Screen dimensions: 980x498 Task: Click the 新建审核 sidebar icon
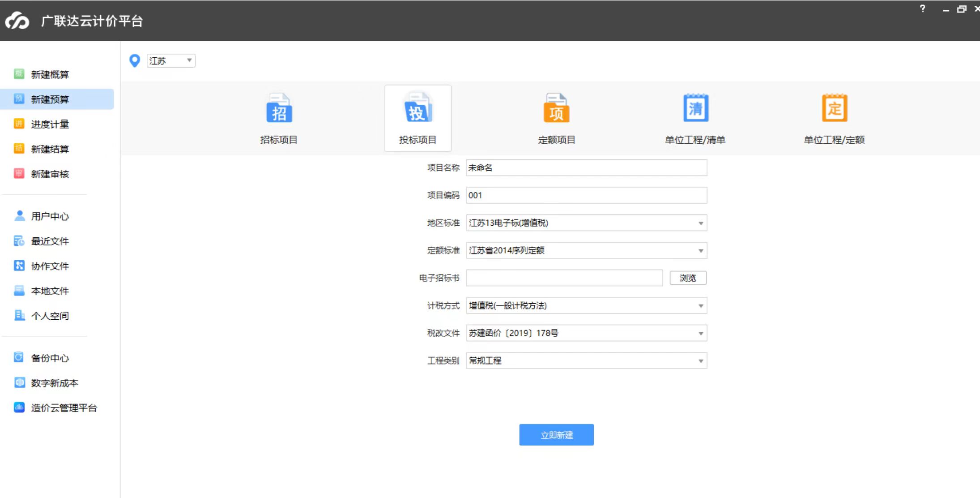[19, 173]
